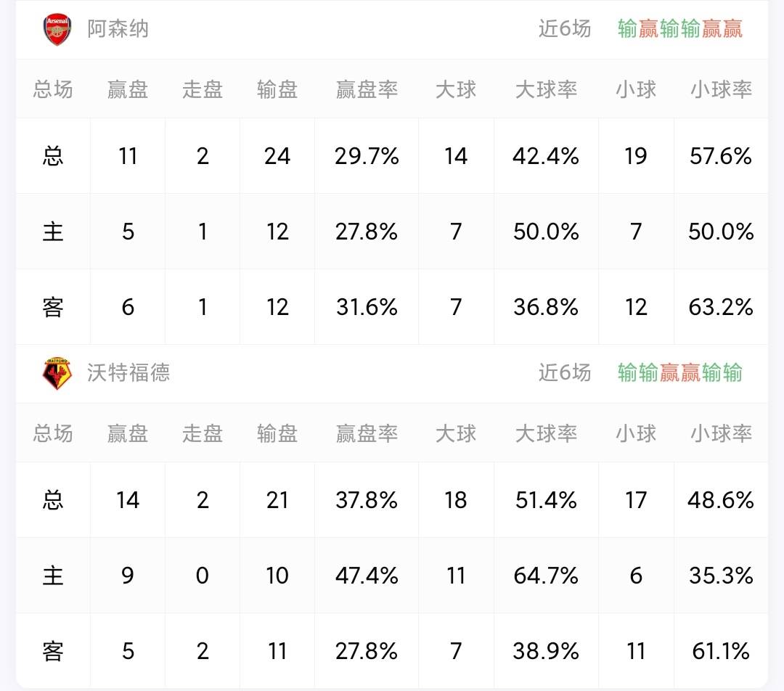
Task: Select Arsenal's 近6场 recent form results
Action: click(x=680, y=29)
